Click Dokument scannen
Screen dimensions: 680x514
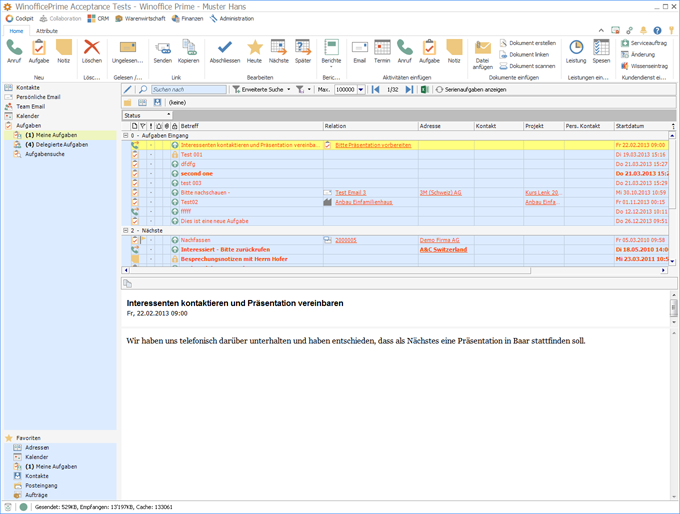pyautogui.click(x=527, y=66)
